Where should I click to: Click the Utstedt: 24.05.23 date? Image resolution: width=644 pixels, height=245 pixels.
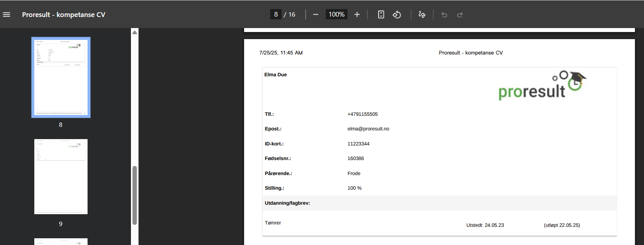[x=485, y=225]
